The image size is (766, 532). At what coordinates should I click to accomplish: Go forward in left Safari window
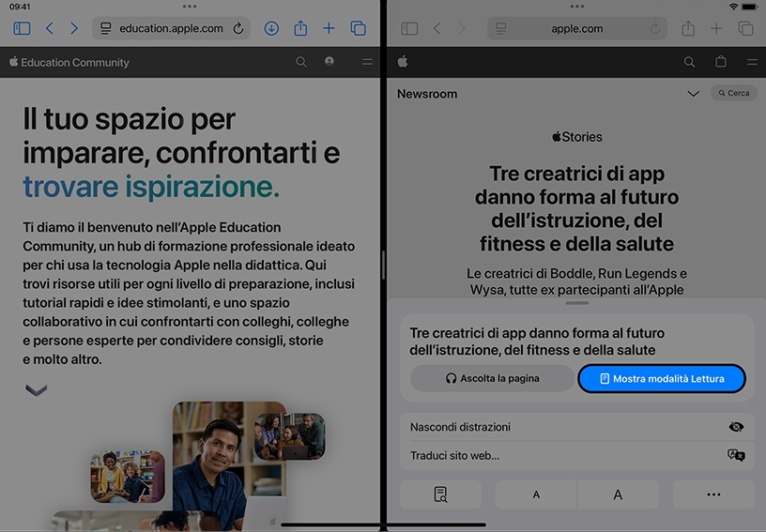pos(74,28)
